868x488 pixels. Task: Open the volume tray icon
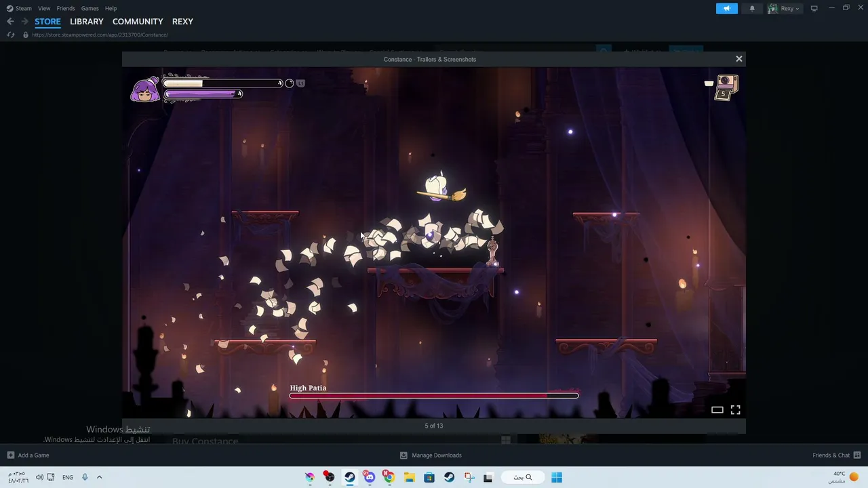tap(39, 477)
